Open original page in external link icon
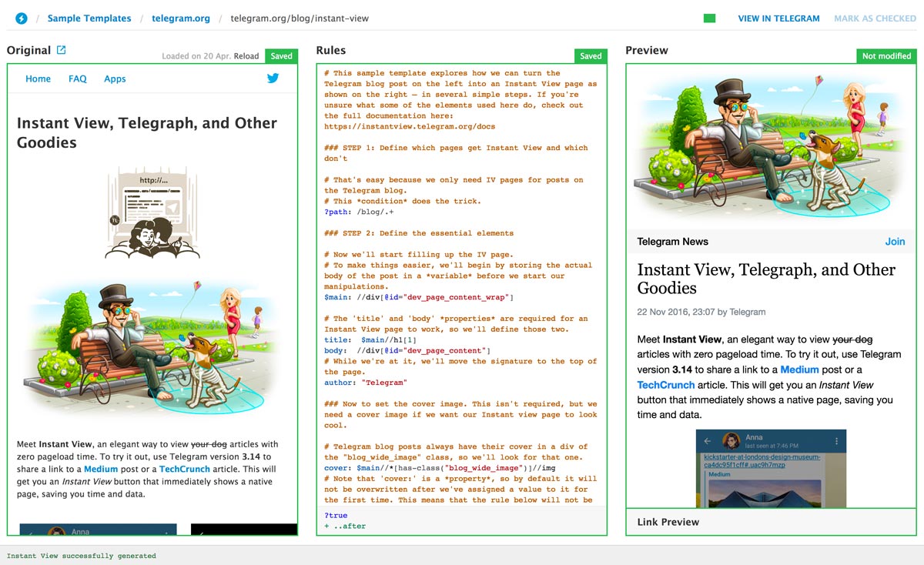Image resolution: width=924 pixels, height=565 pixels. point(62,50)
